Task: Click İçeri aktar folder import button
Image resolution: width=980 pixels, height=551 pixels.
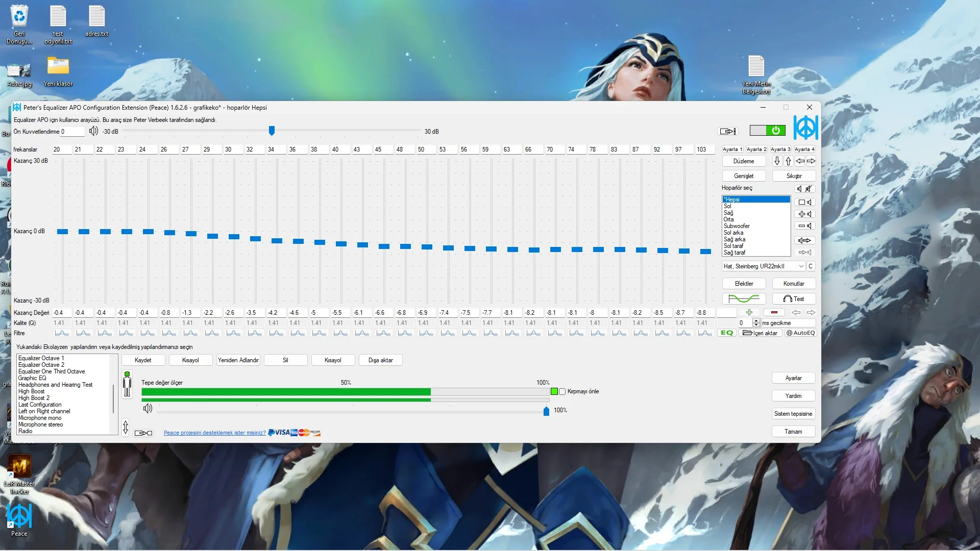Action: pyautogui.click(x=760, y=333)
